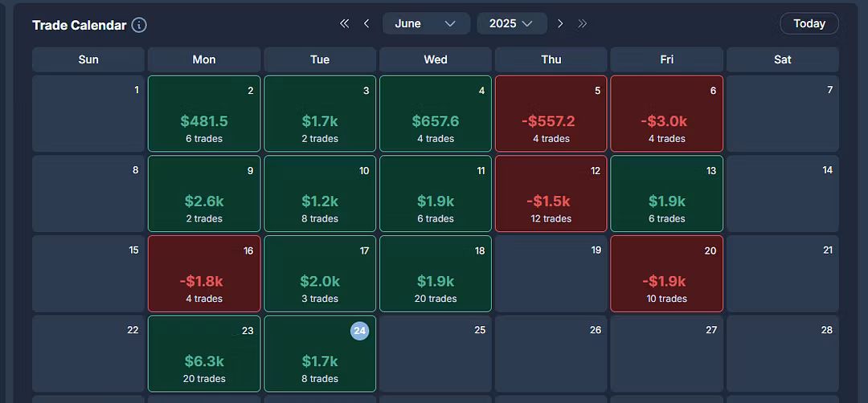Viewport: 868px width, 403px height.
Task: Open June 18 day with 20 trades
Action: pos(436,274)
